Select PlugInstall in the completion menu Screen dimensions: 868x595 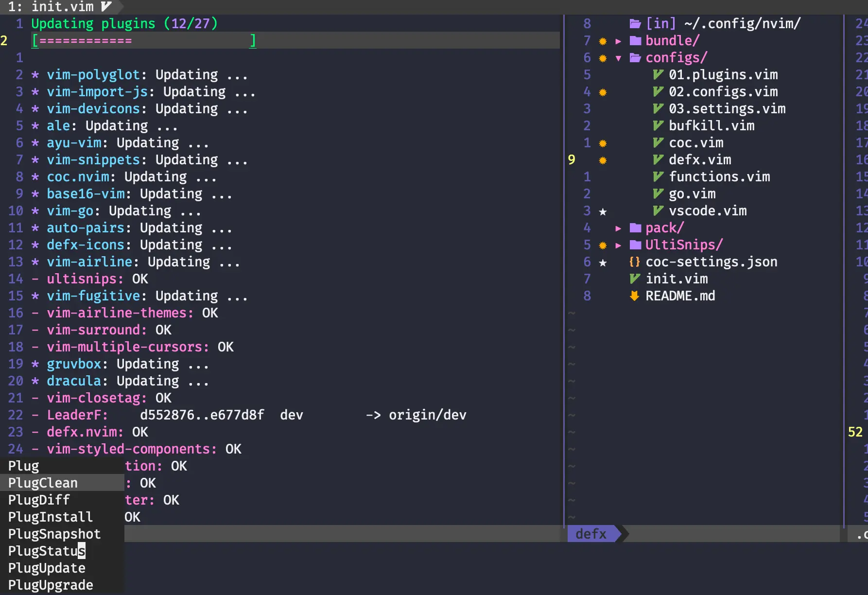click(x=62, y=517)
